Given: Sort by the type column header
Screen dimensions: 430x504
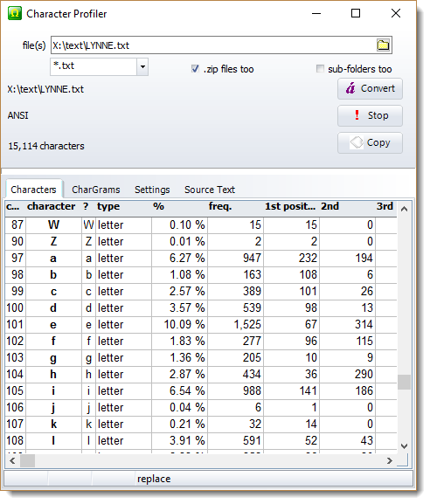Looking at the screenshot, I should pyautogui.click(x=123, y=206).
